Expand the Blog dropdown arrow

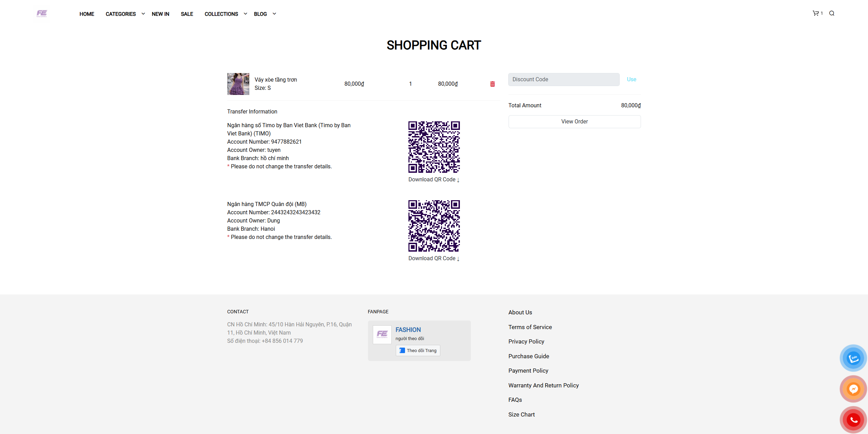(x=274, y=14)
